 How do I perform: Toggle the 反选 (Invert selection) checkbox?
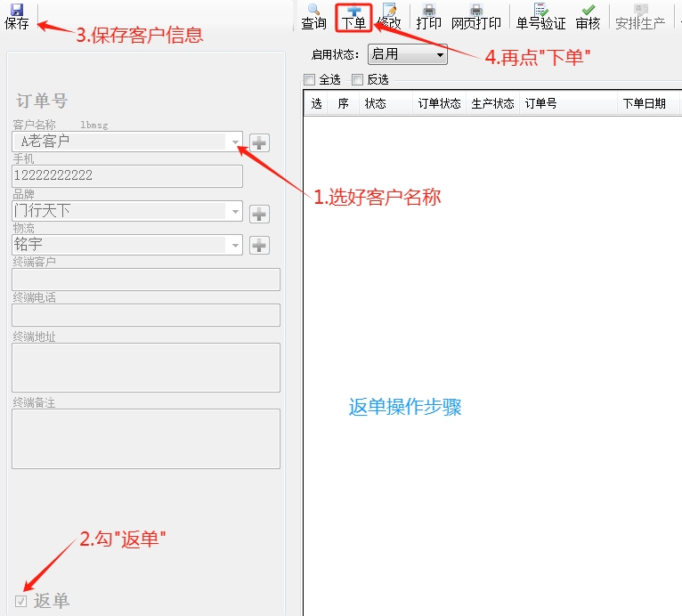pyautogui.click(x=358, y=79)
